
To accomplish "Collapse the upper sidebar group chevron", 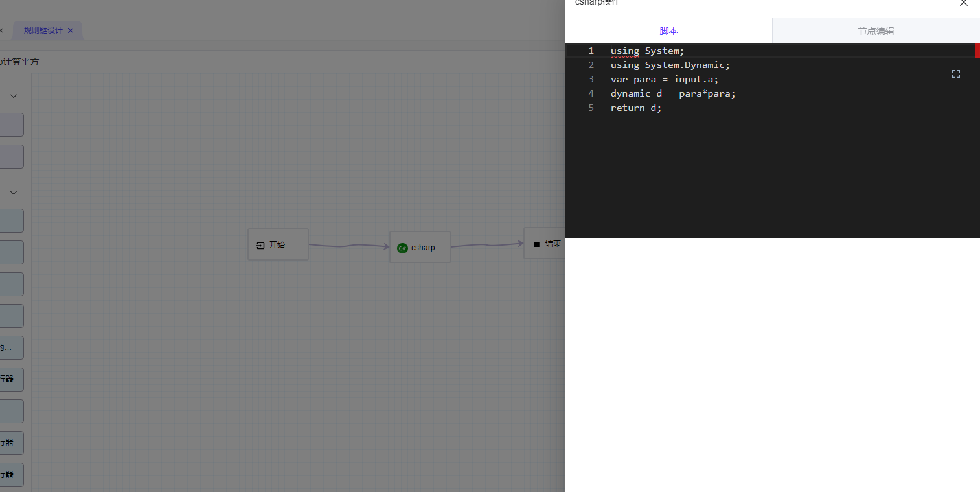I will coord(13,96).
